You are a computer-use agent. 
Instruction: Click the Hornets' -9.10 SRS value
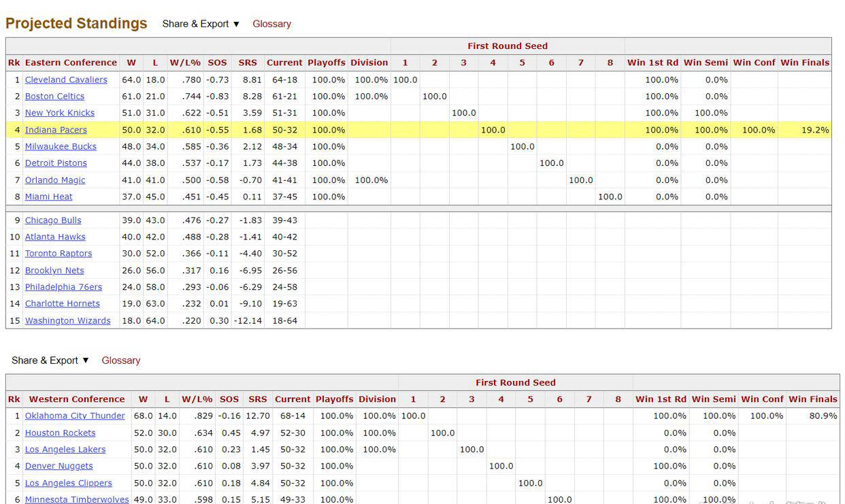point(250,303)
